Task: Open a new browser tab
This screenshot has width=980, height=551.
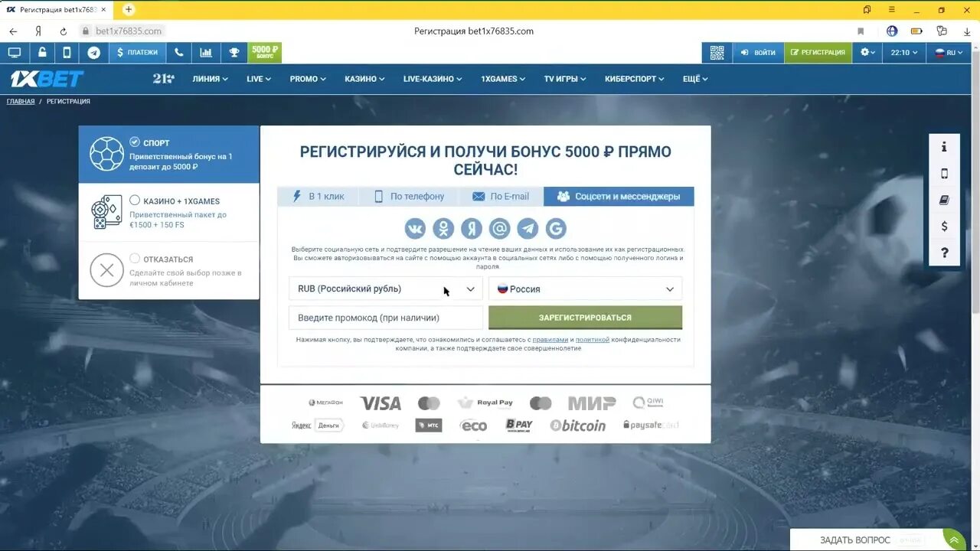Action: pos(129,9)
